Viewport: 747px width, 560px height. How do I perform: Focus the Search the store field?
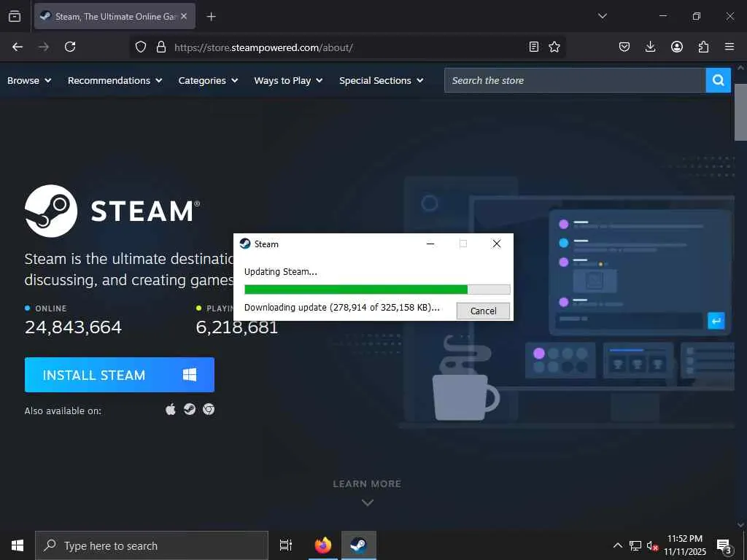(x=575, y=80)
